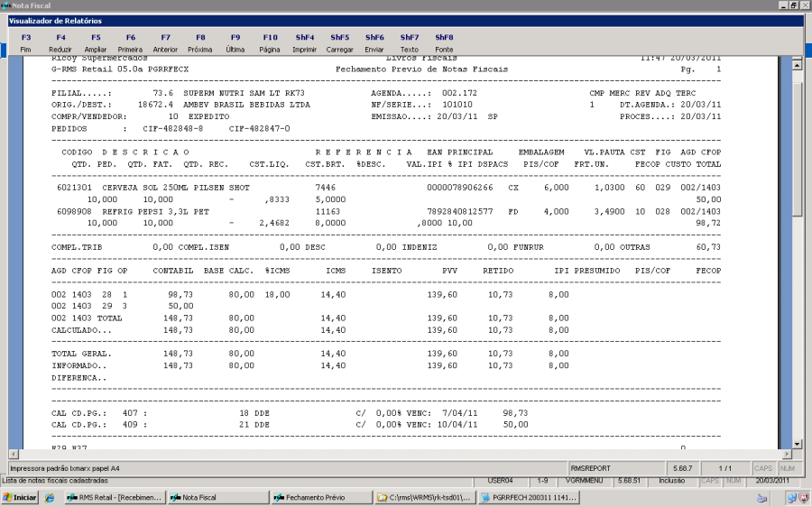The height and width of the screenshot is (507, 812).
Task: Change font using ShF8 Fonte
Action: tap(444, 43)
